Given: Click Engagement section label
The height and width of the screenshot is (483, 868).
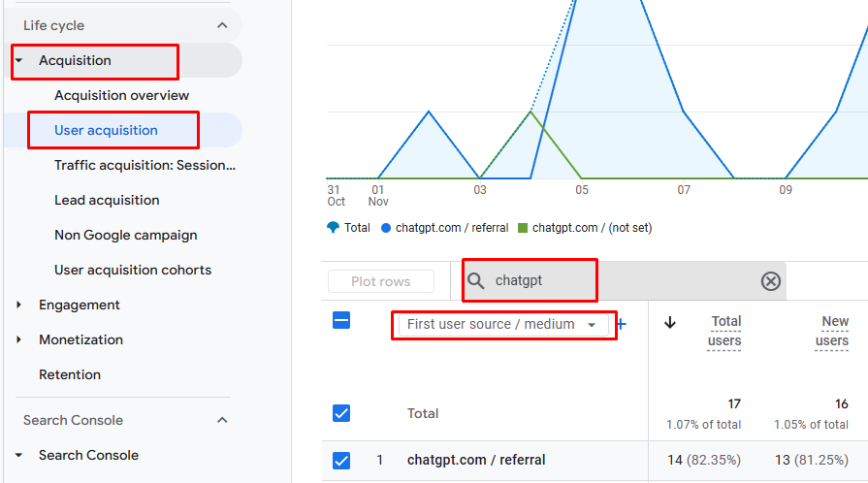Looking at the screenshot, I should (80, 305).
